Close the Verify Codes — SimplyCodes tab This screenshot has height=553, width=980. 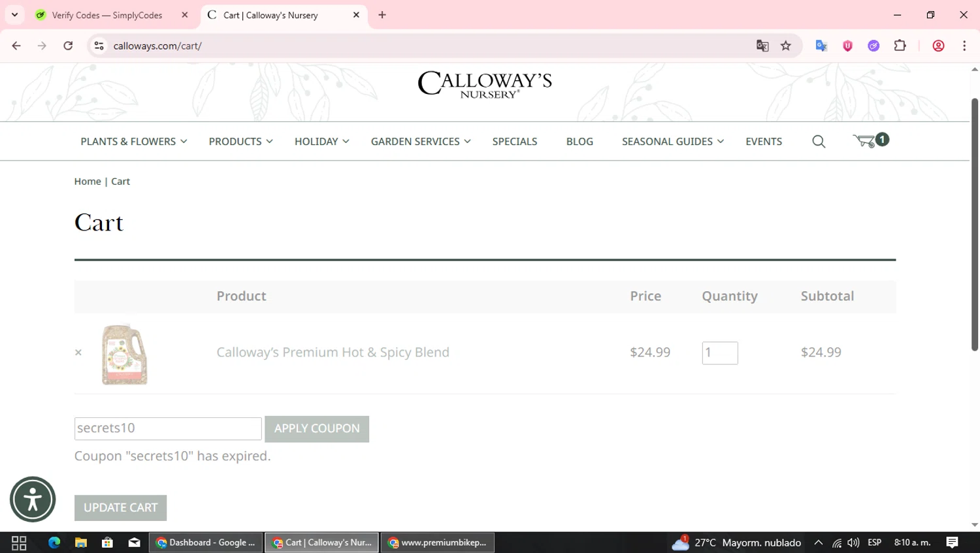click(x=185, y=15)
